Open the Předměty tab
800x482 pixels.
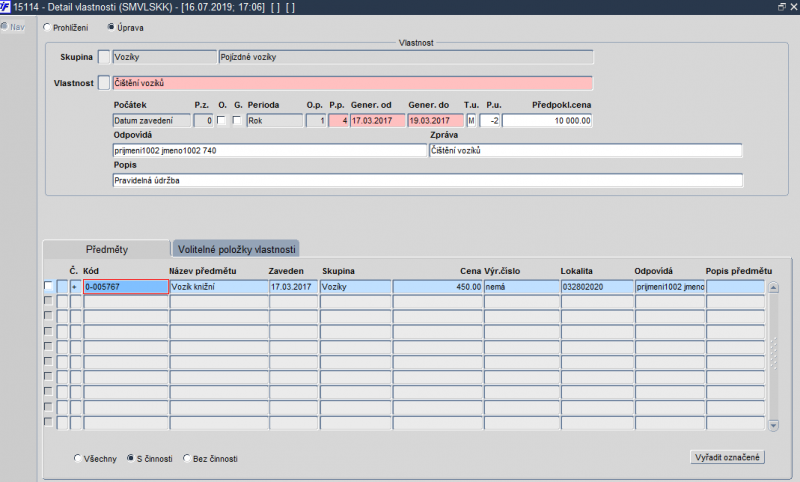pos(107,249)
